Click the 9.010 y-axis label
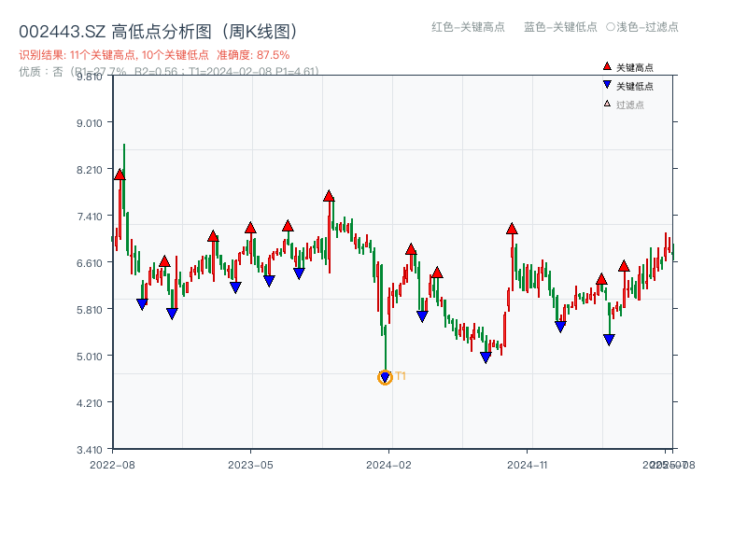747x560 pixels. point(90,123)
